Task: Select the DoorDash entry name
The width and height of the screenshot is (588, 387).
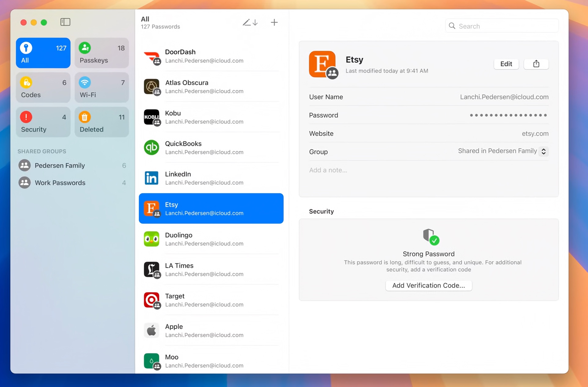Action: click(180, 52)
